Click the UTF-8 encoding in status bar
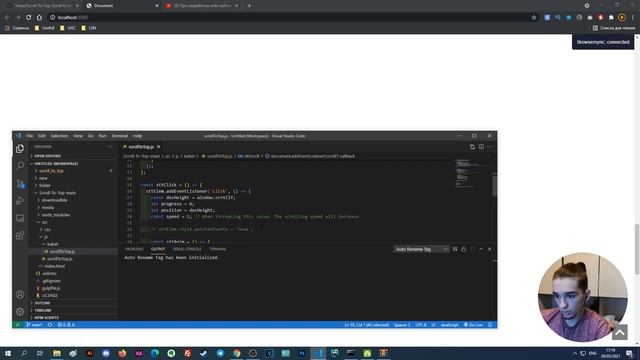This screenshot has width=640, height=360. coord(421,325)
